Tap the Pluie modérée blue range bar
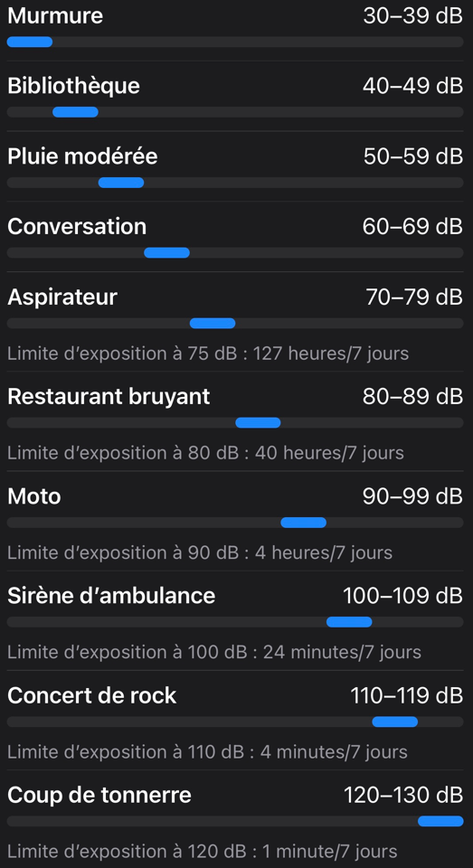This screenshot has width=473, height=868. click(x=121, y=183)
